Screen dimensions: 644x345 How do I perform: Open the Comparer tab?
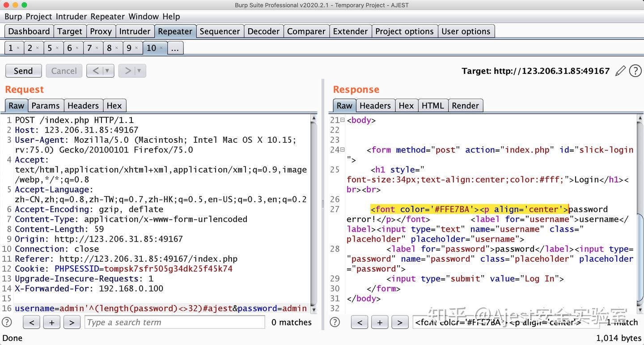306,31
